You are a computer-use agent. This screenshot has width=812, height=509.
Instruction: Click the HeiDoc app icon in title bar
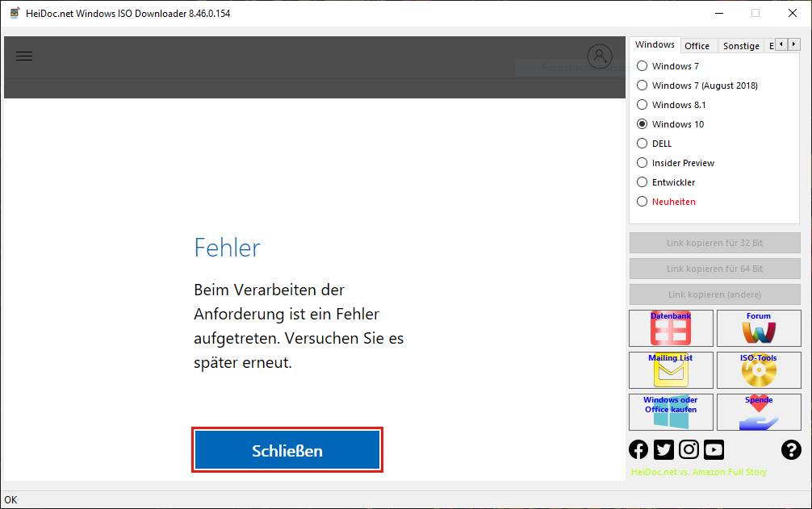(x=15, y=13)
